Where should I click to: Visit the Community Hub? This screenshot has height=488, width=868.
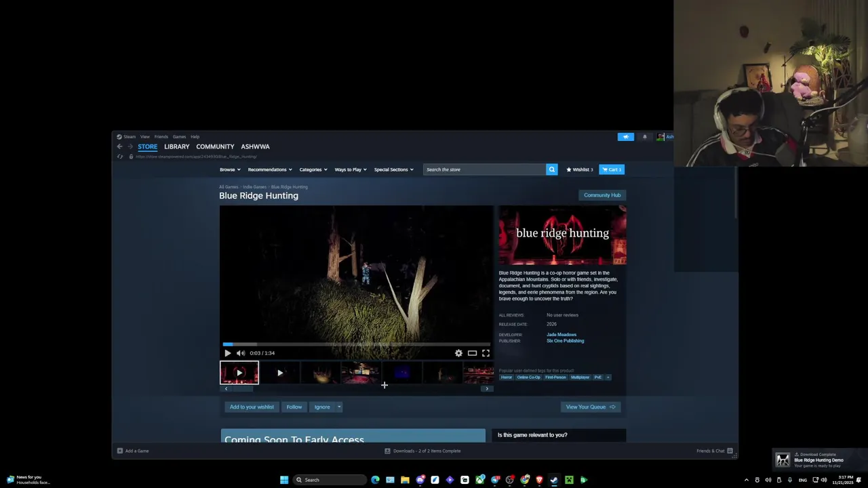click(602, 195)
